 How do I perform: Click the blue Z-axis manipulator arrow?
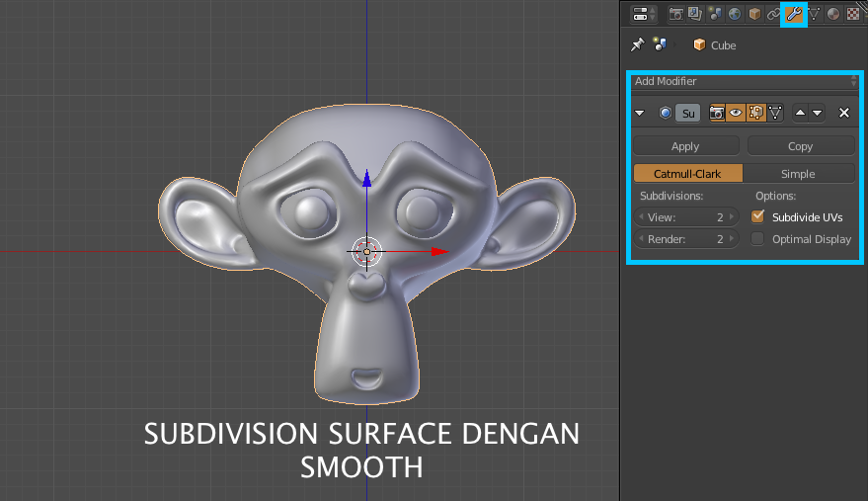click(x=366, y=179)
